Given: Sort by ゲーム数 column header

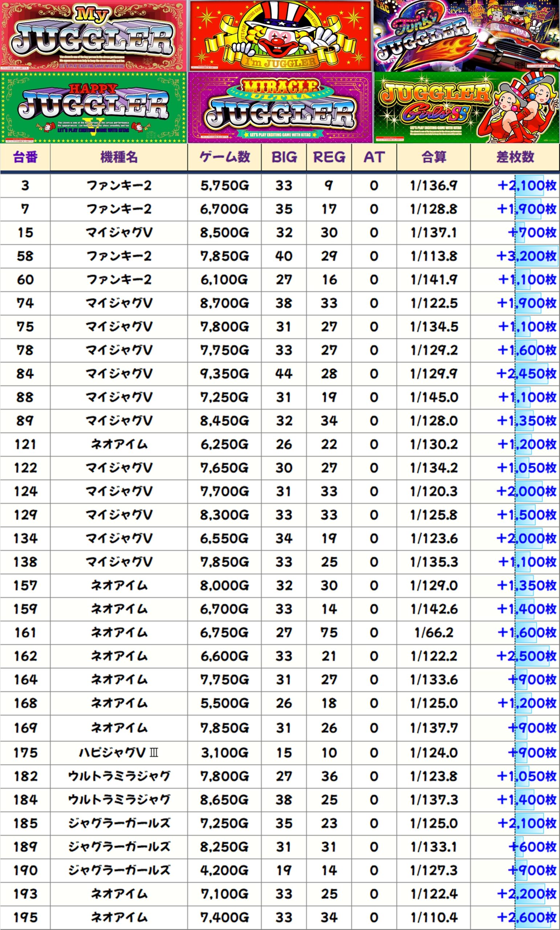Looking at the screenshot, I should (224, 157).
